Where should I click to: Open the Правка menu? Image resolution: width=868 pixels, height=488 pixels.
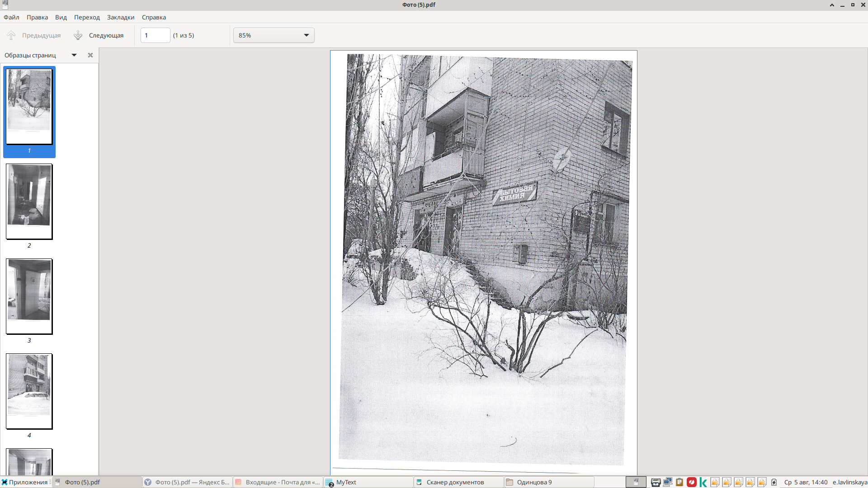[x=37, y=17]
